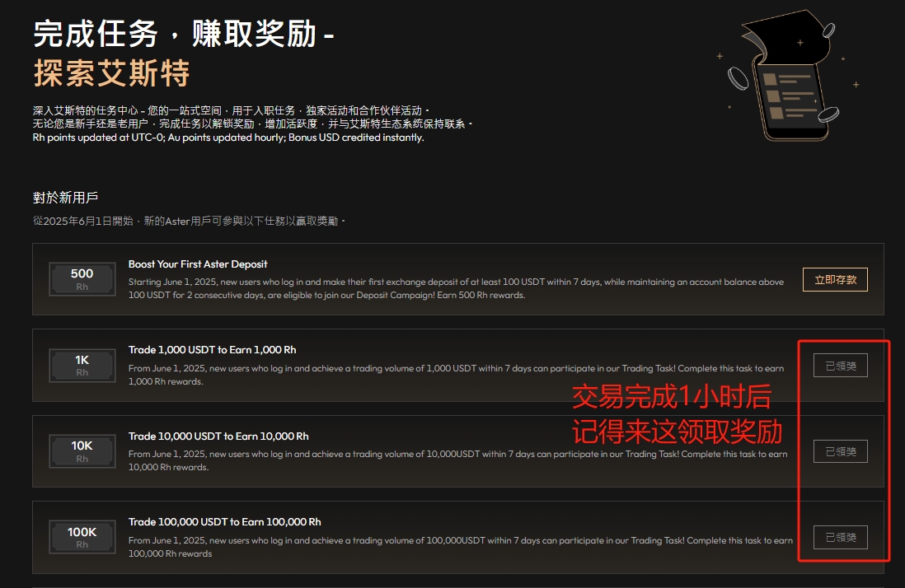Click description mentioning trading volume of 1,000 USDT
The image size is (905, 588).
tap(456, 375)
